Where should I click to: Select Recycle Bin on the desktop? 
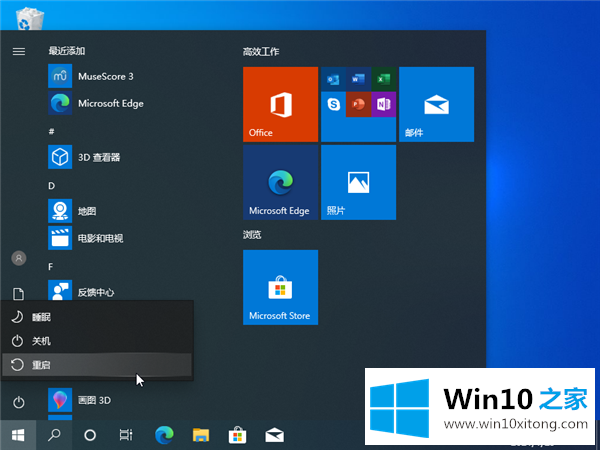click(x=29, y=18)
